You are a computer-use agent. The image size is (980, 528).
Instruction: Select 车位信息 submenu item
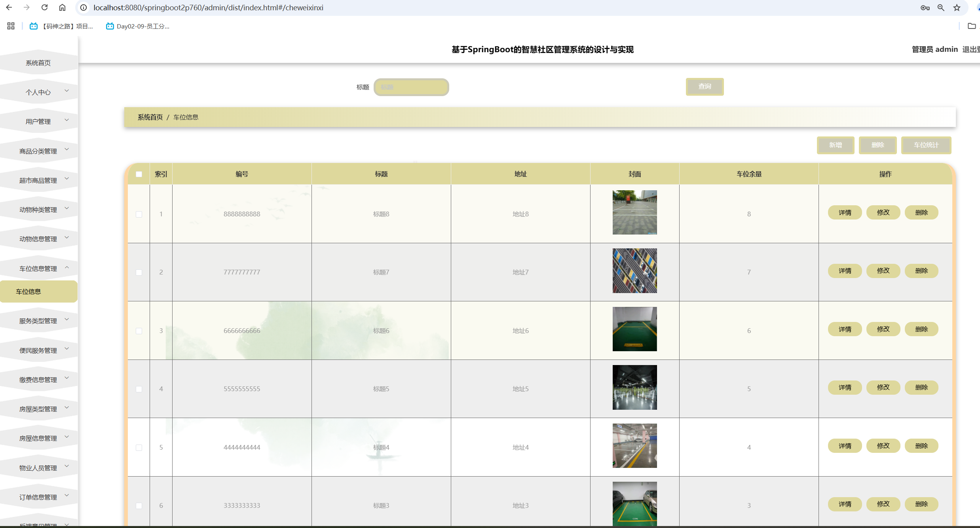click(x=28, y=291)
